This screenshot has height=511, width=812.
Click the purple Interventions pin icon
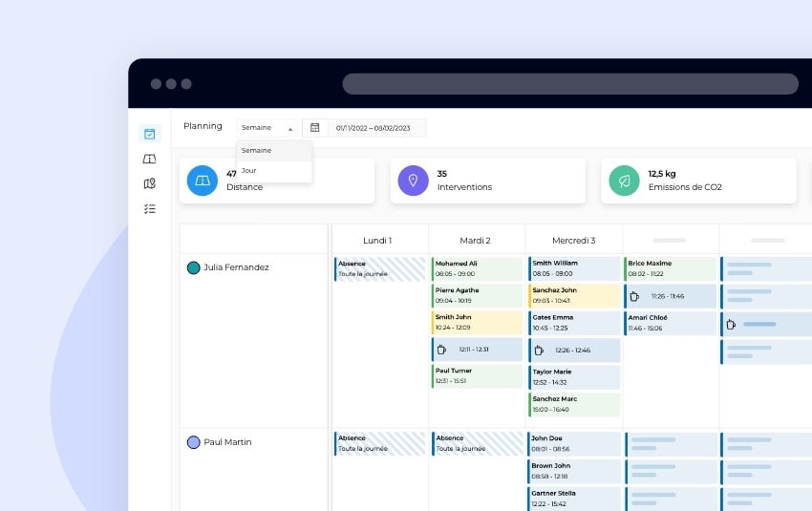tap(413, 181)
